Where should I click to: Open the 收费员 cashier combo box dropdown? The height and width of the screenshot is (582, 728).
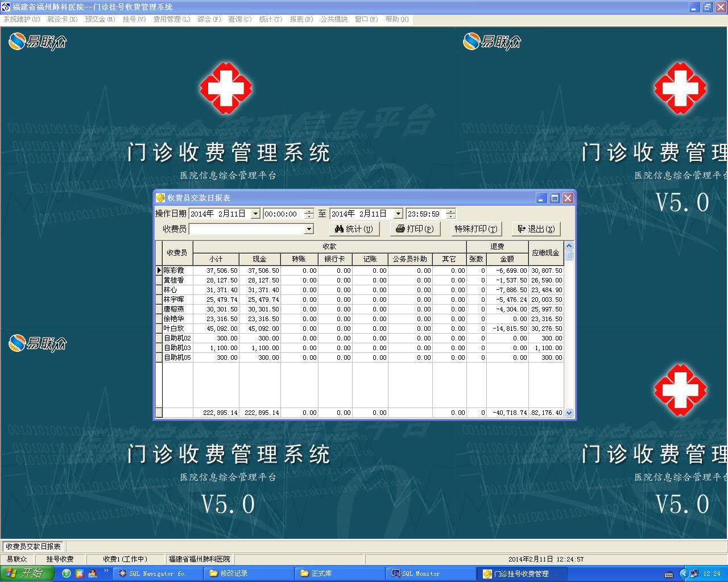tap(309, 229)
